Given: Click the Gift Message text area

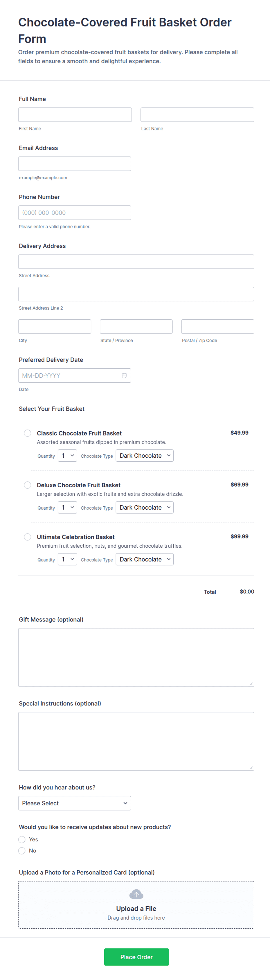Looking at the screenshot, I should [136, 657].
